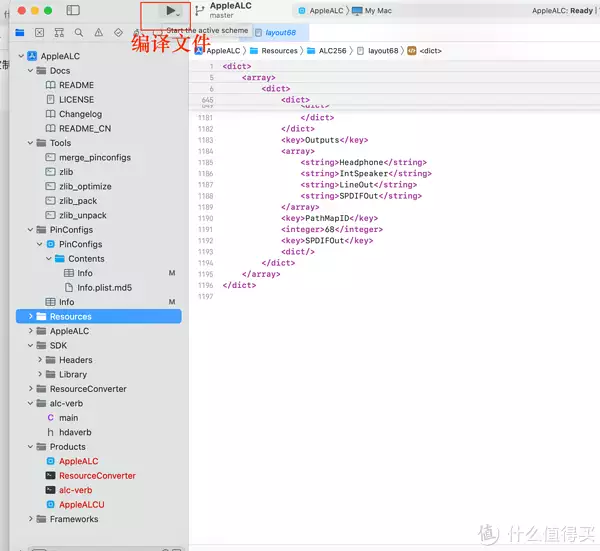Expand the Resources folder
Viewport: 600px width, 551px height.
31,316
